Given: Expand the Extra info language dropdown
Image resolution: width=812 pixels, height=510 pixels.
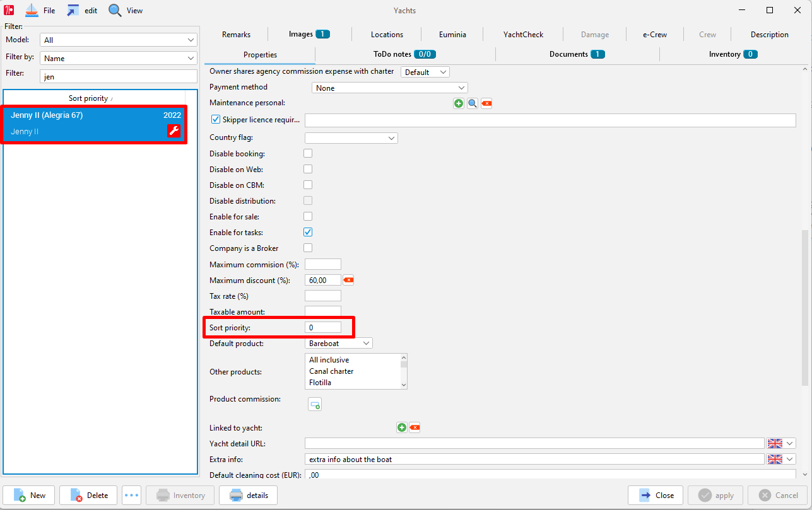Looking at the screenshot, I should pyautogui.click(x=790, y=459).
